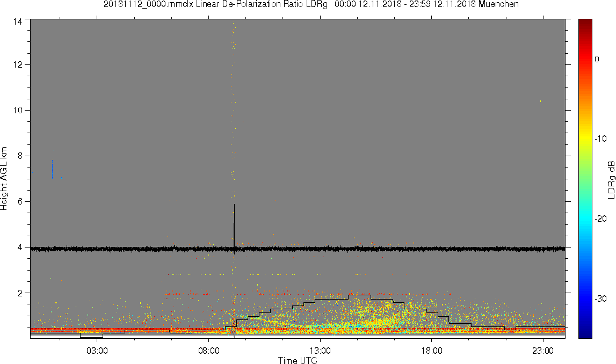This screenshot has height=364, width=616.
Task: Click the colorbar label 0
Action: [597, 59]
